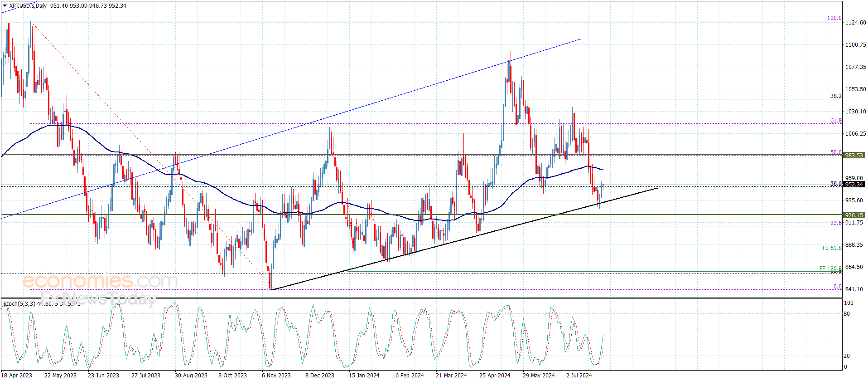Click the Stoch(5,3,3) indicator label
The width and height of the screenshot is (868, 381).
pyautogui.click(x=19, y=303)
